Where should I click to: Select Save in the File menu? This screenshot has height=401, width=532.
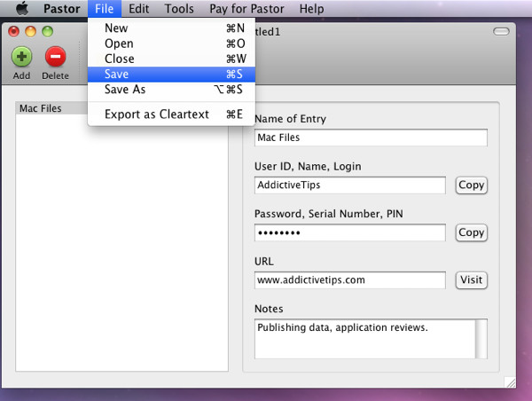point(171,74)
